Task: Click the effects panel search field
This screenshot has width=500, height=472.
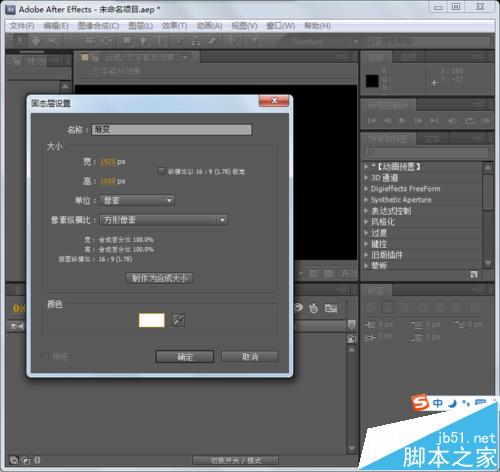Action: 427,152
